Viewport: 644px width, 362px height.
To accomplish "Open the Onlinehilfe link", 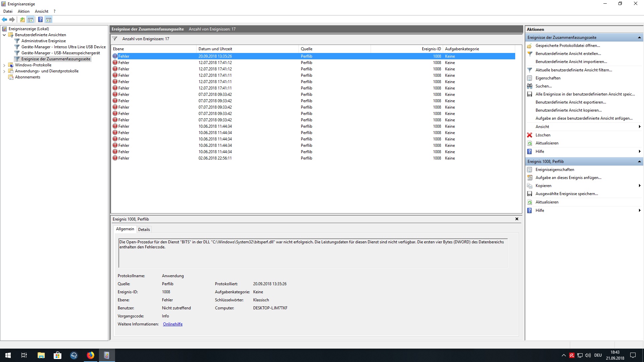I will (x=172, y=324).
